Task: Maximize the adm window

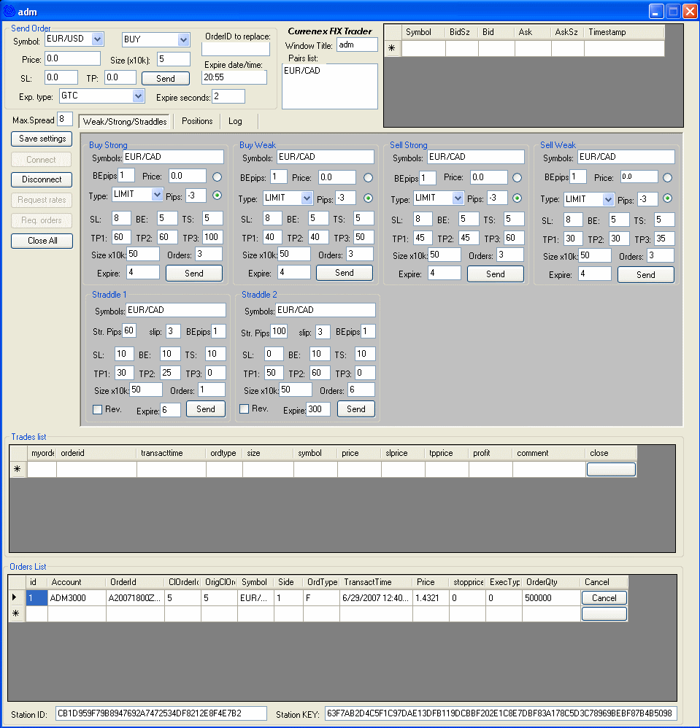Action: (672, 11)
